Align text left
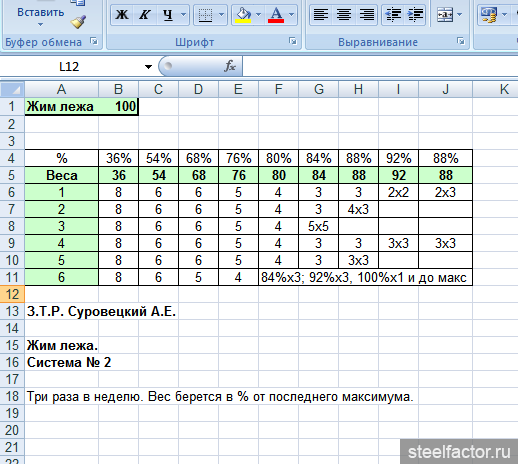This screenshot has width=518, height=464. click(321, 15)
